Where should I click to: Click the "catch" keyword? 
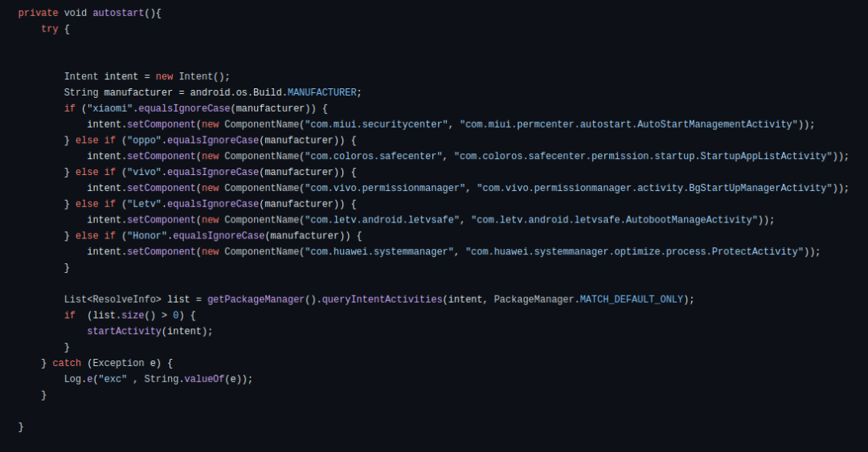pos(67,363)
